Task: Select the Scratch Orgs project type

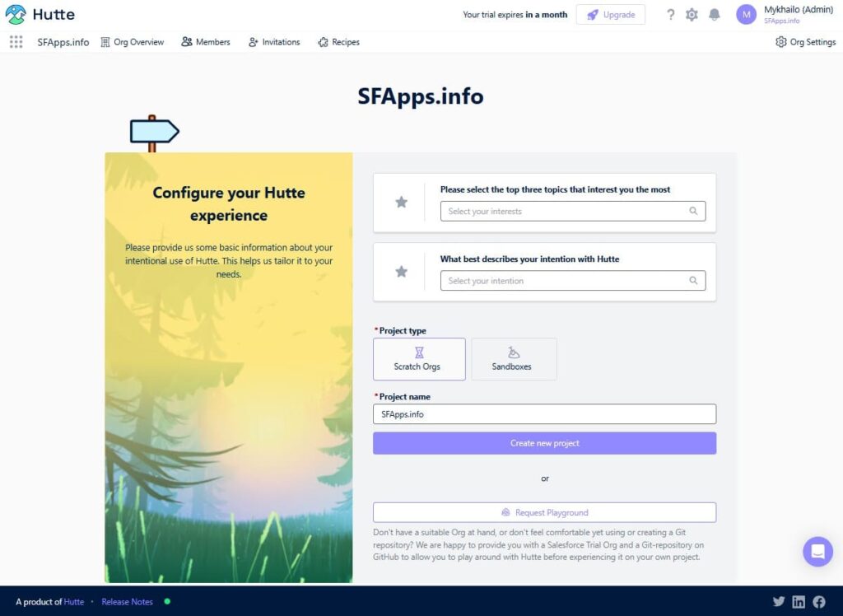Action: (419, 359)
